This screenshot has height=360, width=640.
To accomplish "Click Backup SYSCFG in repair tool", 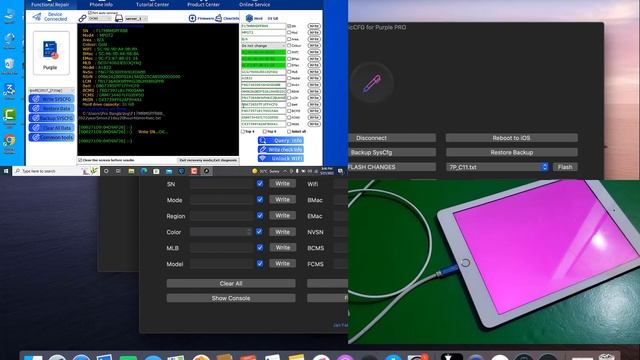I will pos(51,118).
